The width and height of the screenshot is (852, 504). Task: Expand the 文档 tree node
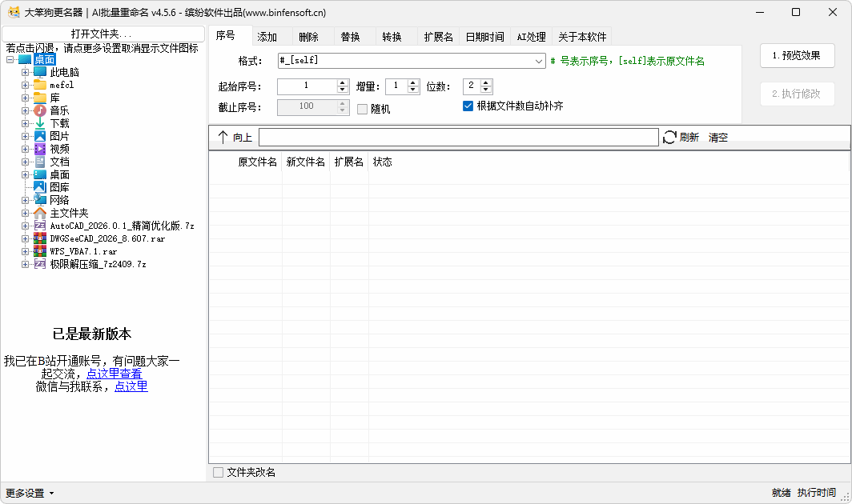(x=25, y=162)
